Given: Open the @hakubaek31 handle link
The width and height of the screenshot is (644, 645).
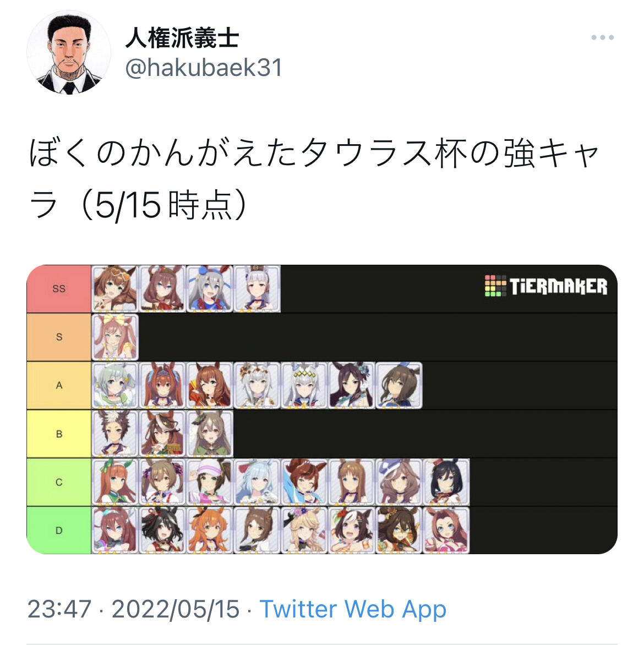Looking at the screenshot, I should 204,68.
